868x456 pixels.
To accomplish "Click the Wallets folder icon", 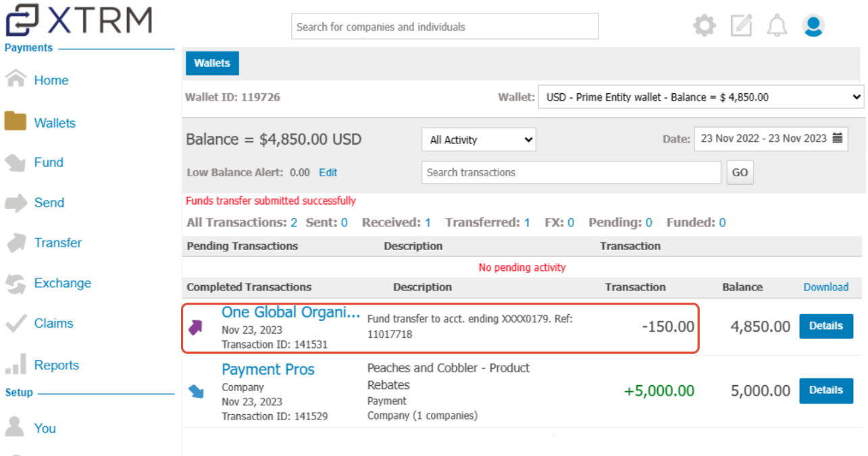I will coord(16,122).
